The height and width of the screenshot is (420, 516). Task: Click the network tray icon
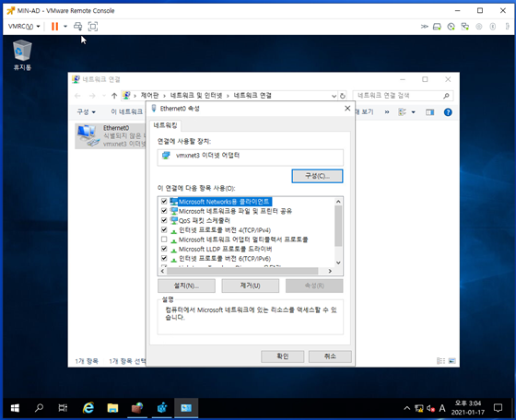(x=419, y=409)
